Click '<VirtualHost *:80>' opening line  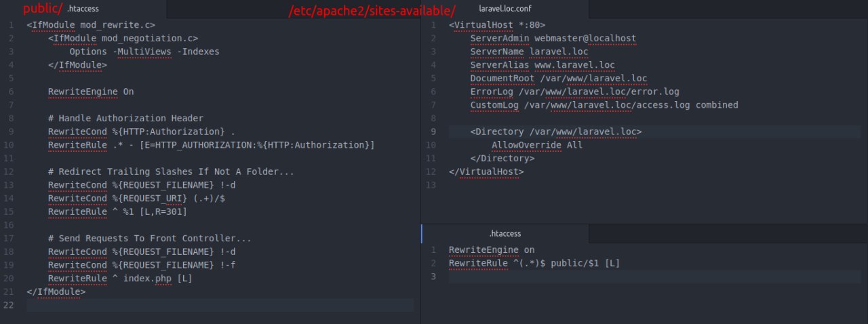(497, 25)
